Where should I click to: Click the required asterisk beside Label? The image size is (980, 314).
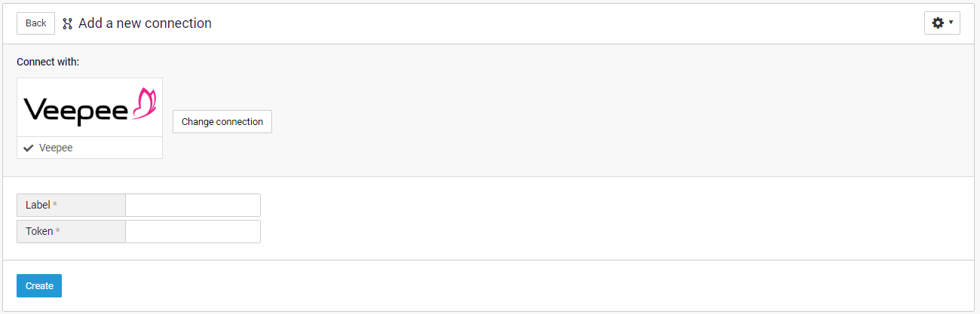(x=55, y=206)
